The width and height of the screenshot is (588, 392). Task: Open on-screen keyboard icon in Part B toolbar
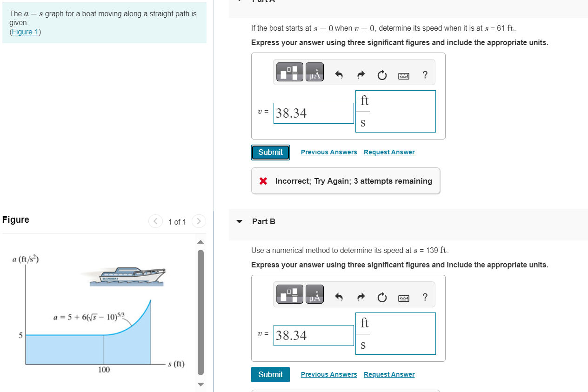coord(403,297)
